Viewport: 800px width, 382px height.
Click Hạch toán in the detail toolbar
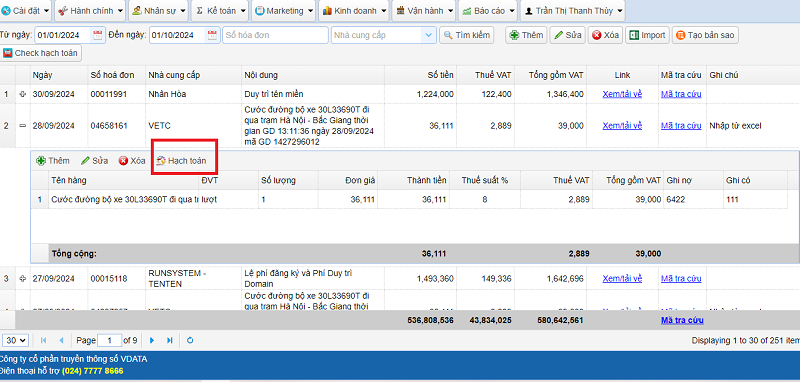click(182, 161)
